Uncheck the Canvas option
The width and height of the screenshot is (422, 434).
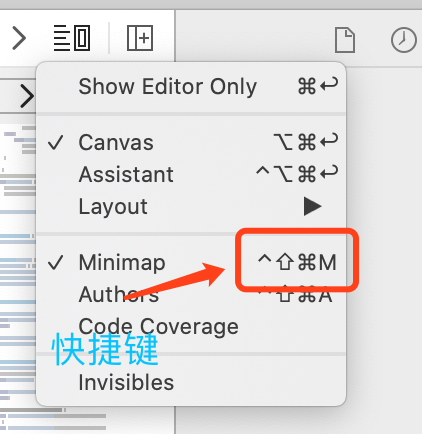point(191,143)
